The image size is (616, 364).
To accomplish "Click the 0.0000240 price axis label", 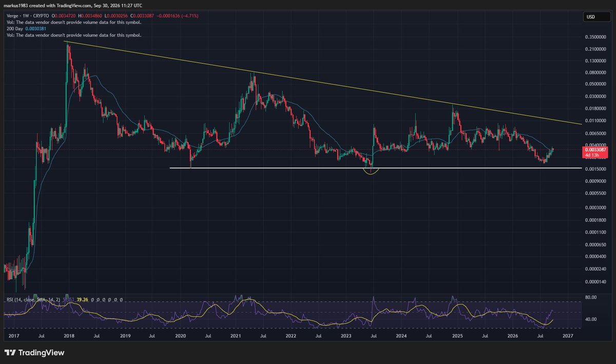I will pyautogui.click(x=595, y=269).
